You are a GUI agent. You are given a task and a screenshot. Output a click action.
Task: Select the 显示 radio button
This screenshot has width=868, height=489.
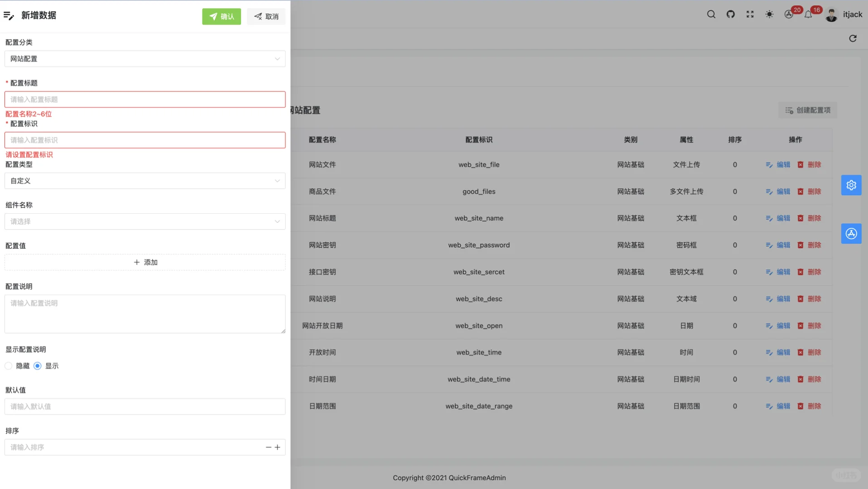coord(38,366)
